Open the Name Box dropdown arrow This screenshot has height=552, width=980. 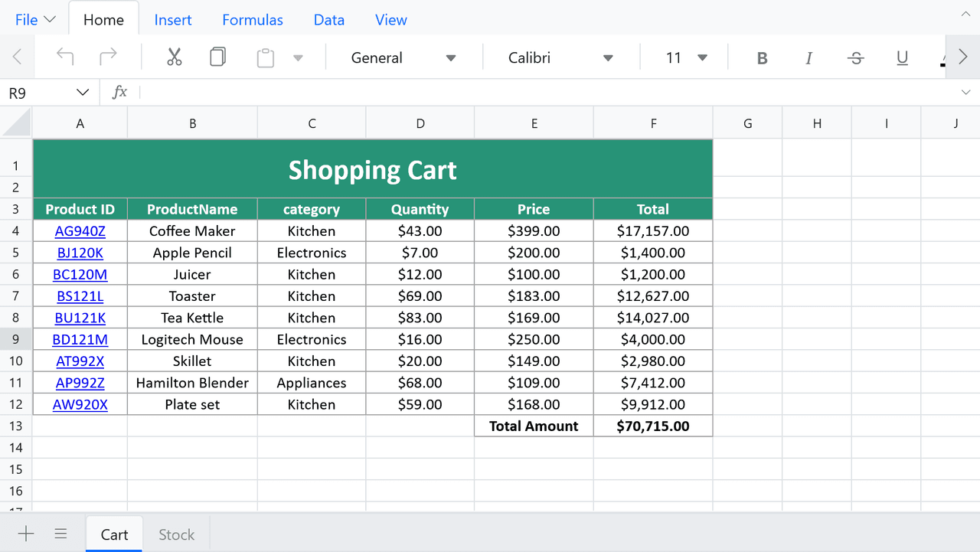(x=83, y=93)
